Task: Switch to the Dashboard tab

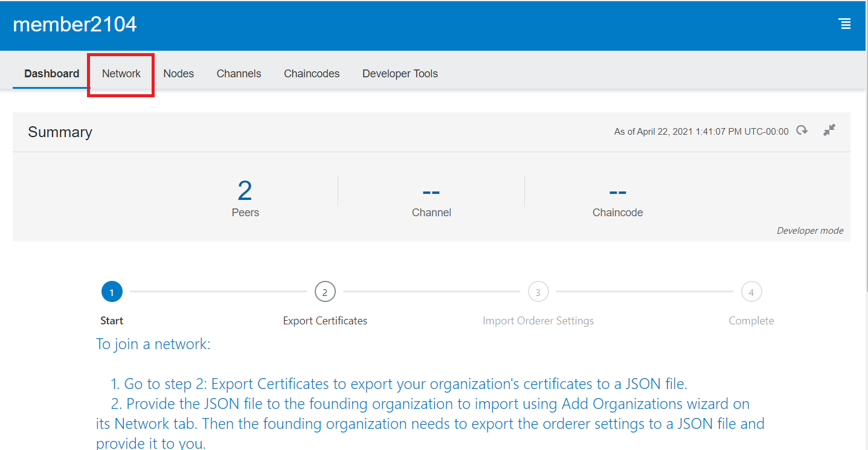Action: click(x=51, y=74)
